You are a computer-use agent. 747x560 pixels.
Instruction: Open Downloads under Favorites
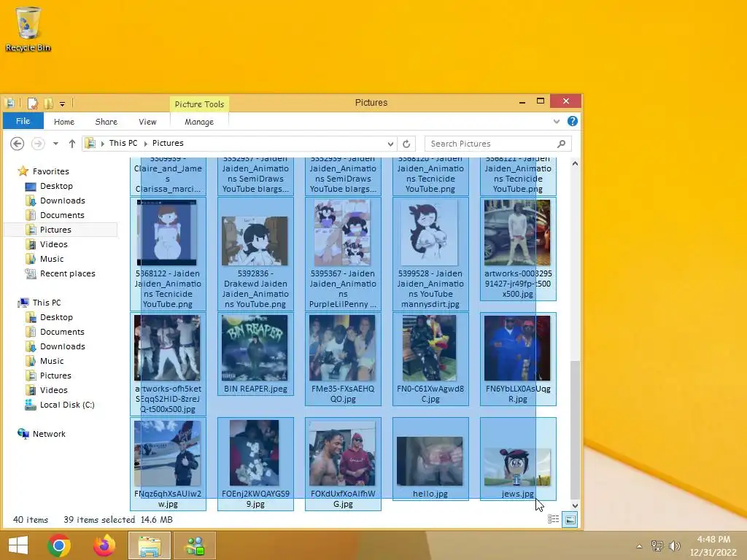pyautogui.click(x=63, y=201)
